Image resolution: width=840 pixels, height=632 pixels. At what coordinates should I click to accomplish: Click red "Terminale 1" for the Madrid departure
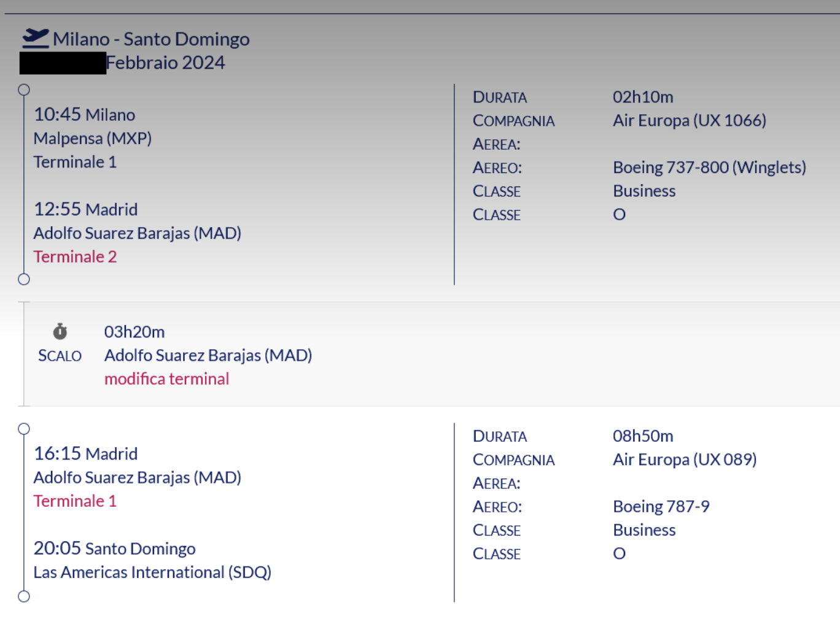(75, 501)
